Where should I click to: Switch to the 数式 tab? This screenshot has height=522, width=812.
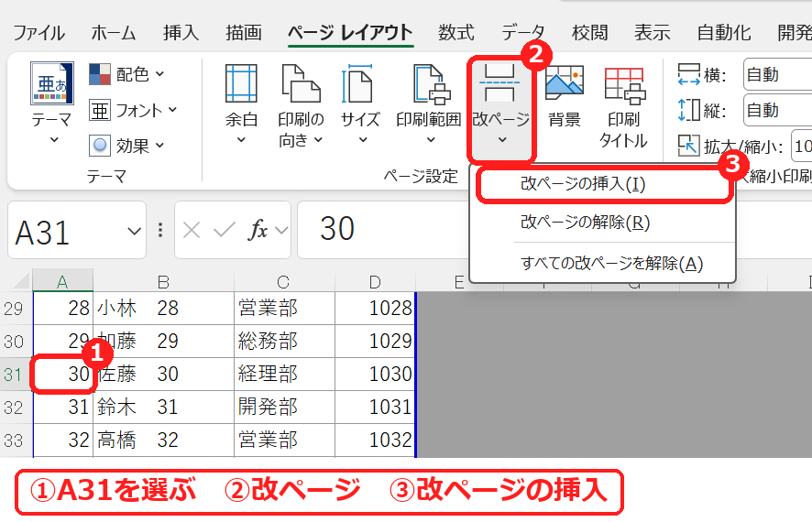455,33
